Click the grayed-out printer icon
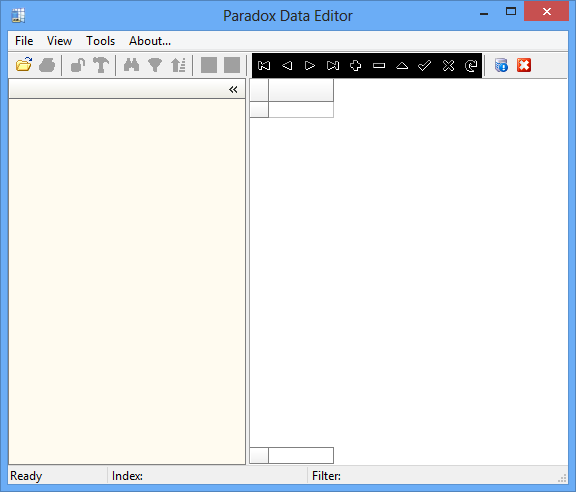 pos(47,65)
